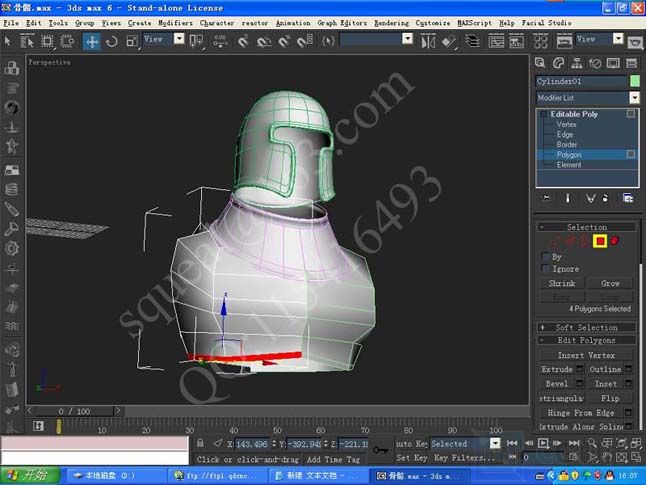Open Hinge From Edge settings box
The width and height of the screenshot is (646, 485).
click(x=628, y=412)
